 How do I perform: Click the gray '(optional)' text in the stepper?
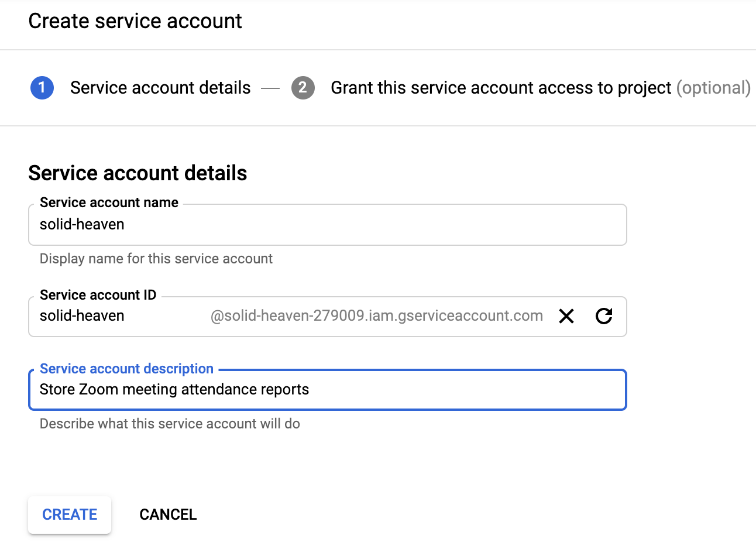(x=713, y=88)
